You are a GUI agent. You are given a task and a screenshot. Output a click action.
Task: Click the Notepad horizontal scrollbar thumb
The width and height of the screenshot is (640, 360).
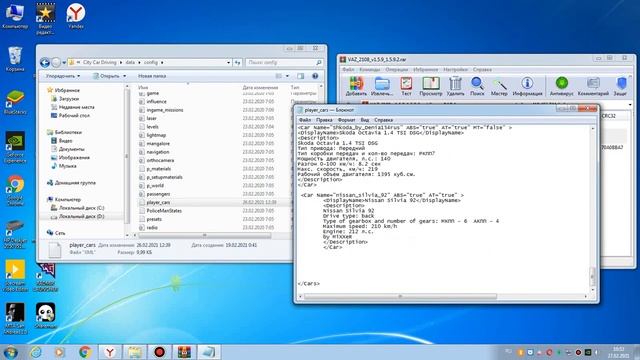point(400,296)
